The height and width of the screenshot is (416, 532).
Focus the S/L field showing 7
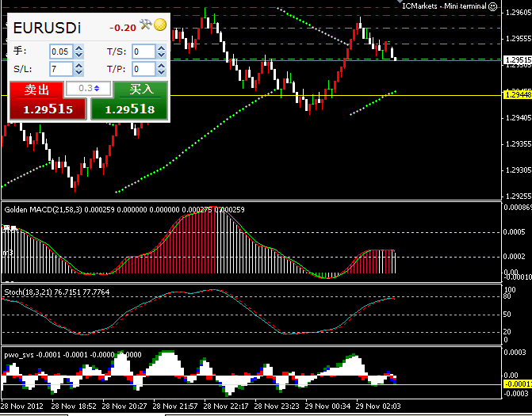[61, 69]
